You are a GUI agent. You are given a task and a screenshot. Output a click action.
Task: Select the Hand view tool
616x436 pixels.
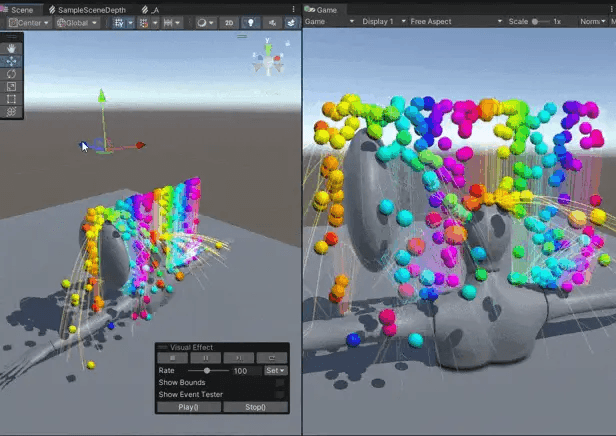(12, 47)
